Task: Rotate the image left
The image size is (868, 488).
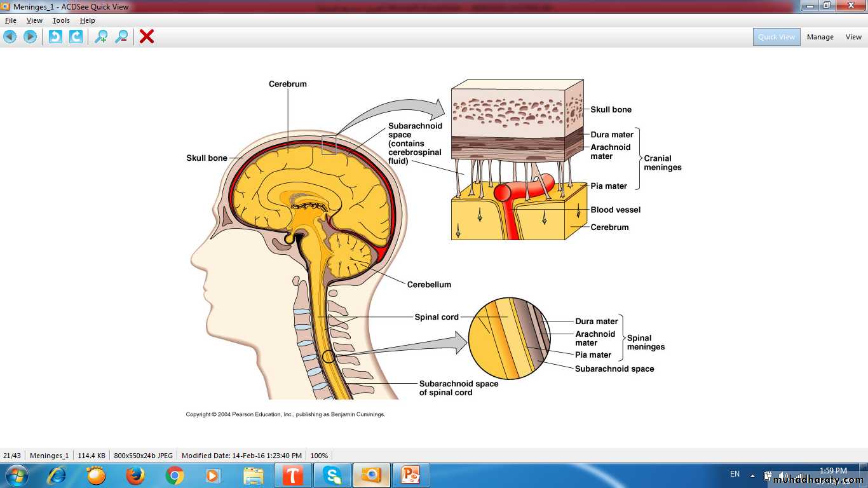Action: click(56, 37)
